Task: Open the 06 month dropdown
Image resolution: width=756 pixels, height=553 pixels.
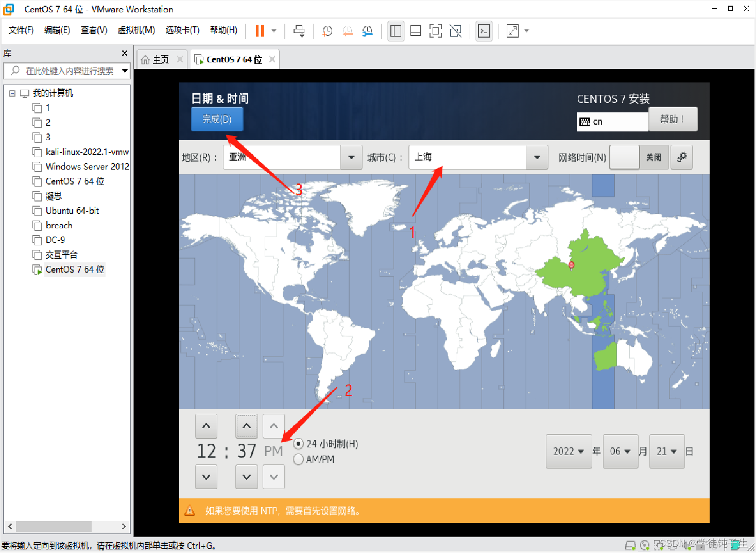Action: tap(620, 451)
